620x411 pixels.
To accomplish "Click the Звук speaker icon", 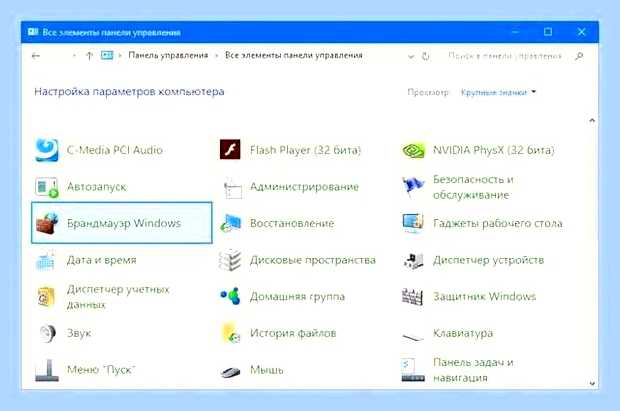I will click(x=47, y=333).
